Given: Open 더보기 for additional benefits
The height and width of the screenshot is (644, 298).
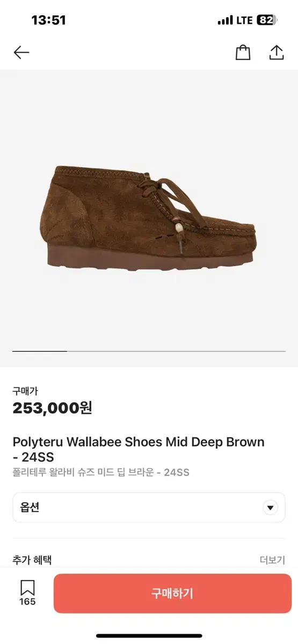Looking at the screenshot, I should point(272,560).
